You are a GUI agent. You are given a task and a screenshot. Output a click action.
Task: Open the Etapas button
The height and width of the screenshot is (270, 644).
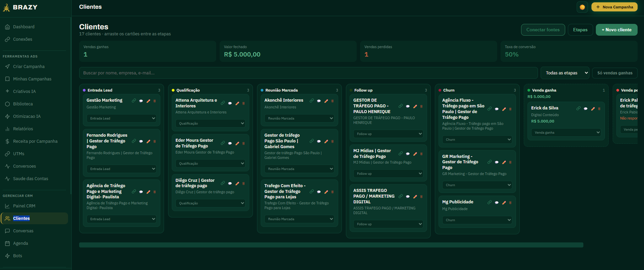point(580,30)
